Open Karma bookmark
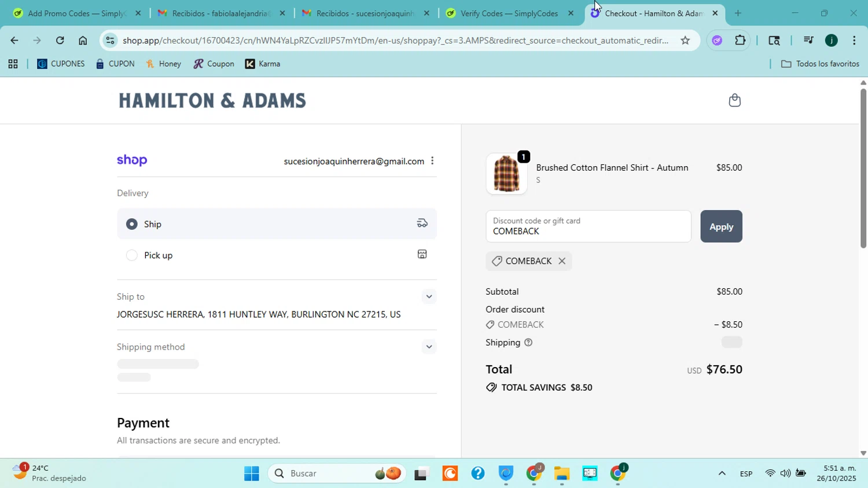 [x=263, y=64]
